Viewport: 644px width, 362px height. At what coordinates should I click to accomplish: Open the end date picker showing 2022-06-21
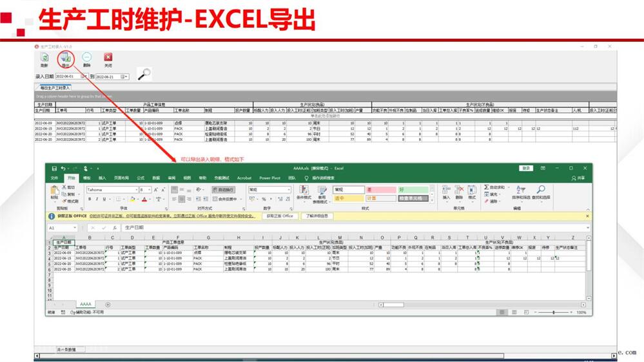tap(124, 77)
